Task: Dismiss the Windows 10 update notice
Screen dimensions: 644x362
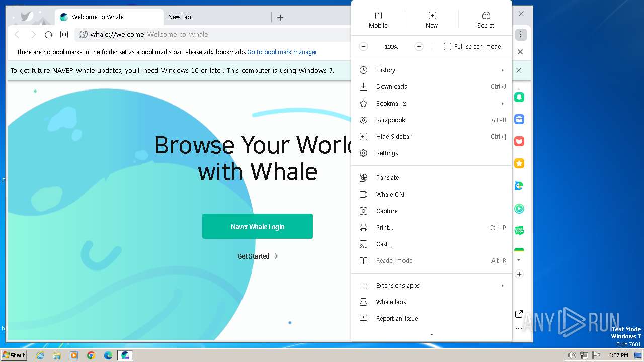Action: (519, 70)
